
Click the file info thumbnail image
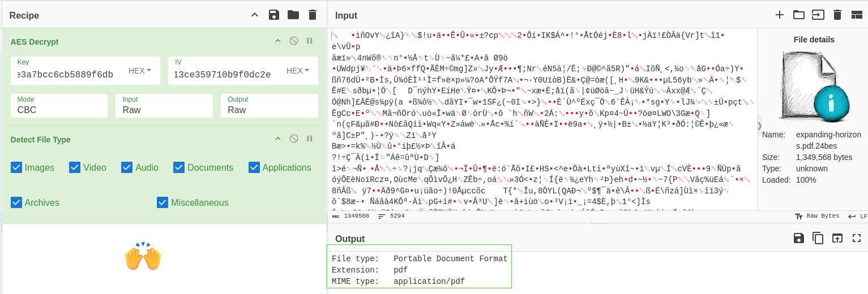click(x=815, y=87)
